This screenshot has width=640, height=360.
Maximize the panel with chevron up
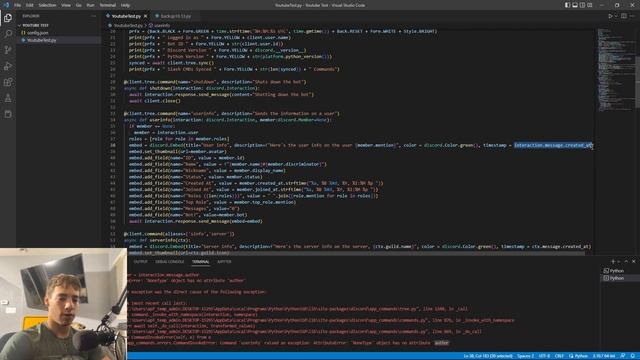626,261
